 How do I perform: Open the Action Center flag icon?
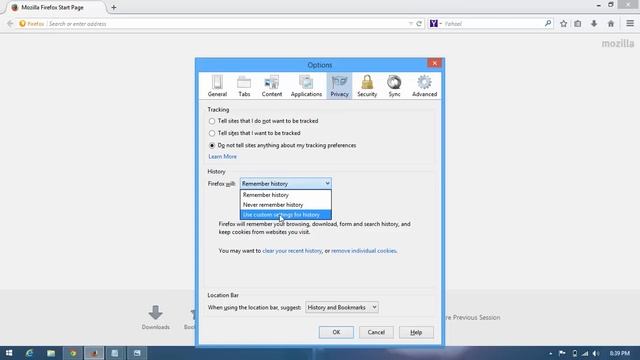tap(562, 353)
